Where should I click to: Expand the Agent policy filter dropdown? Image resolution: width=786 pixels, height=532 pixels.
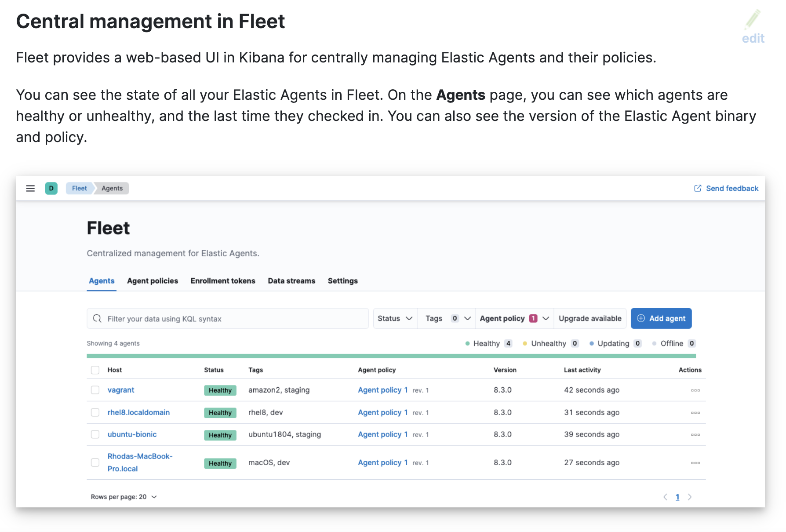point(513,318)
